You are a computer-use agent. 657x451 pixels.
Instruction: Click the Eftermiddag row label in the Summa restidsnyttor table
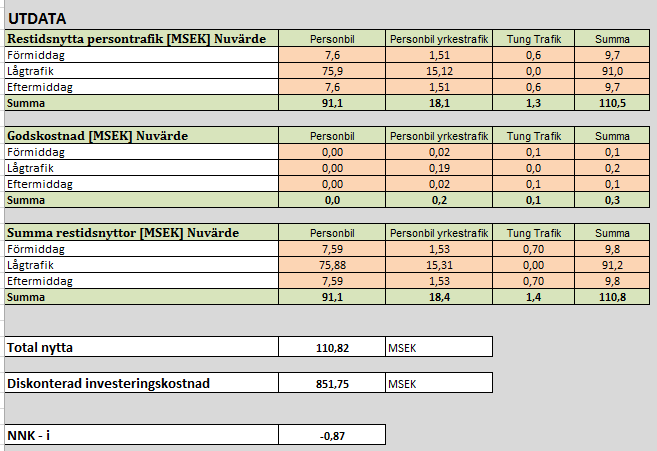142,280
